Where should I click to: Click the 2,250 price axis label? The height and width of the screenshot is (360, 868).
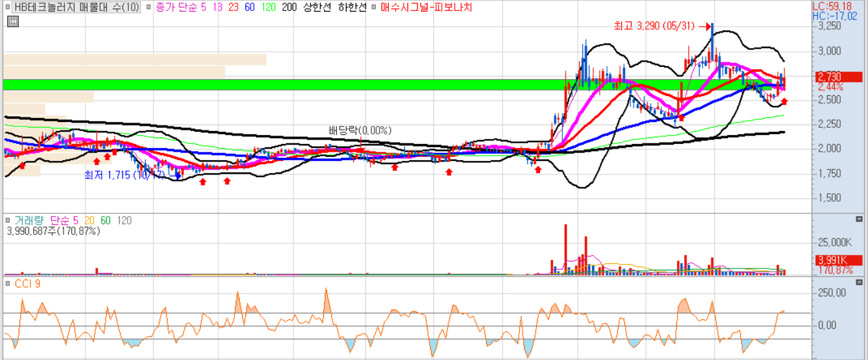coord(828,124)
